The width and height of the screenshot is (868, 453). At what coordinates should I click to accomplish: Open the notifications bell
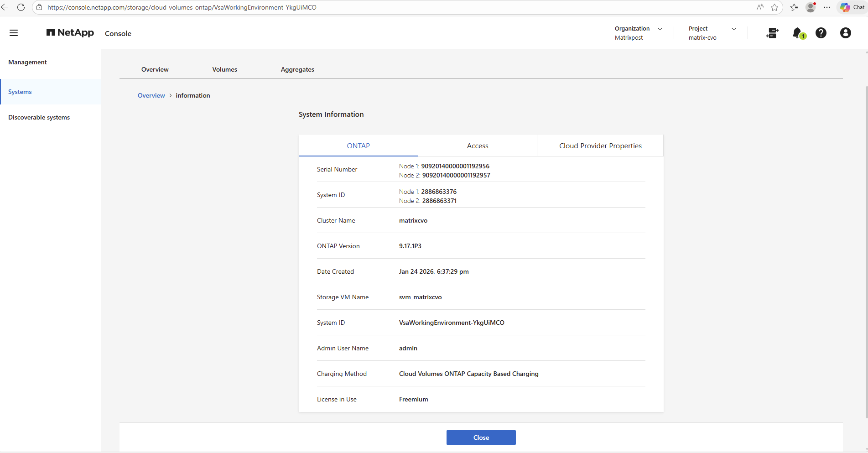pyautogui.click(x=797, y=33)
